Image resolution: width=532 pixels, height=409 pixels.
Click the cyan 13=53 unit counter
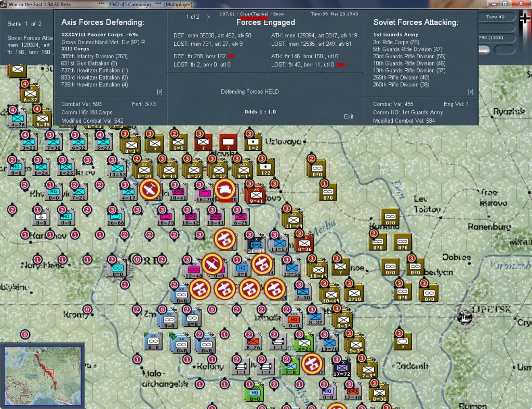pos(117,169)
